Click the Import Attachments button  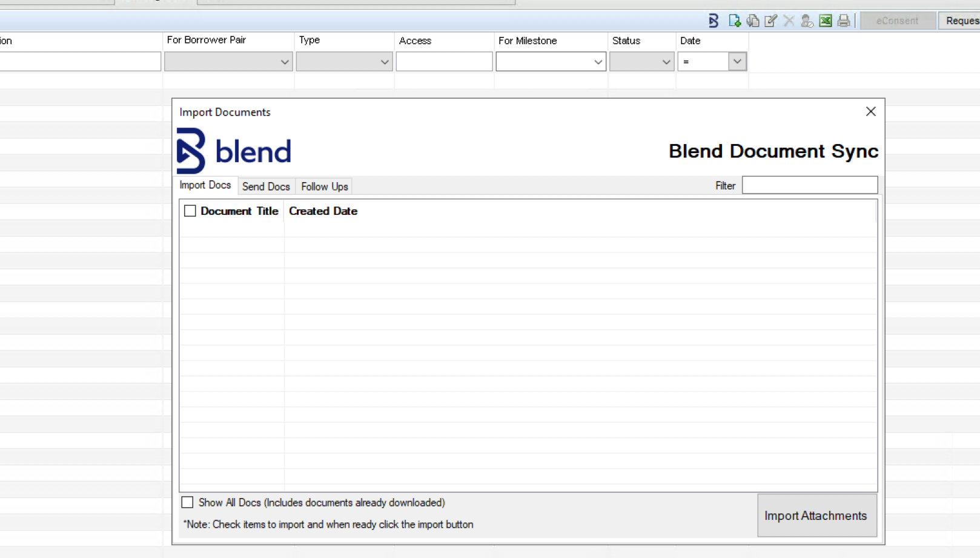point(816,516)
